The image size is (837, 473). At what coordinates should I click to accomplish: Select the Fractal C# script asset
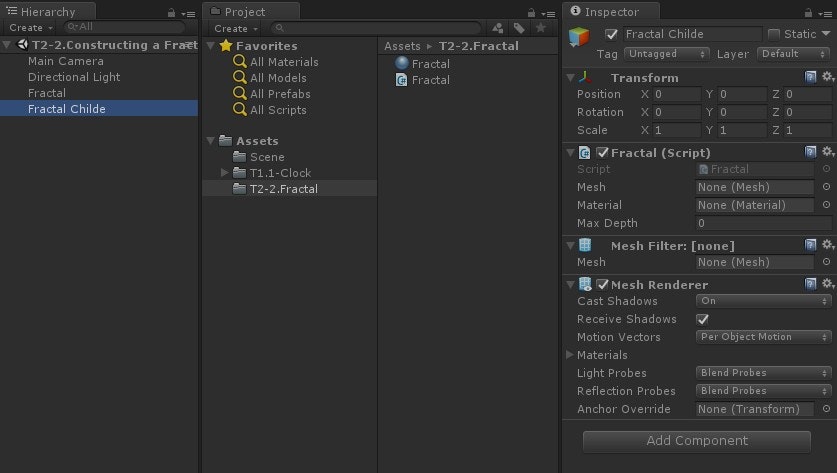click(x=423, y=80)
